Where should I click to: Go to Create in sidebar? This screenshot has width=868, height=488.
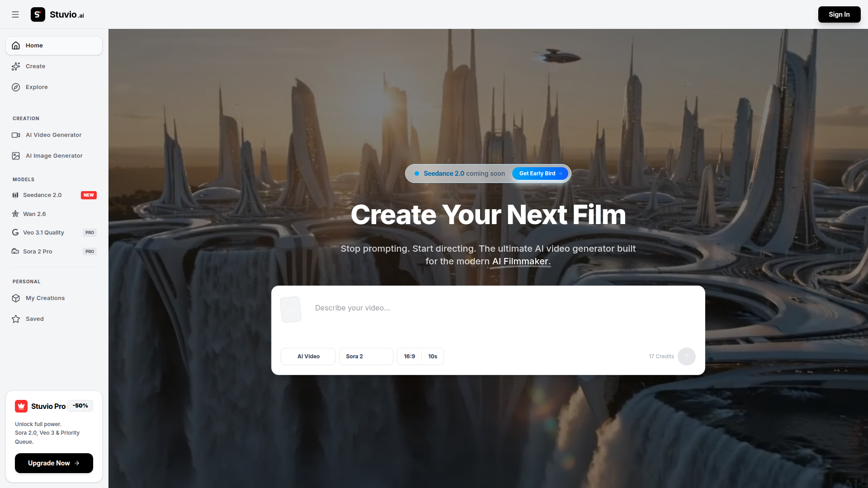(x=35, y=66)
